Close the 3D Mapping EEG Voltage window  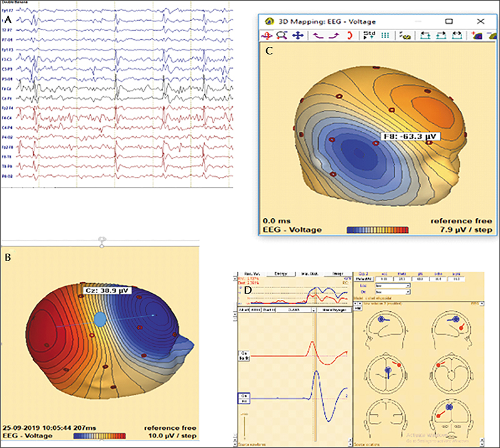pos(480,21)
